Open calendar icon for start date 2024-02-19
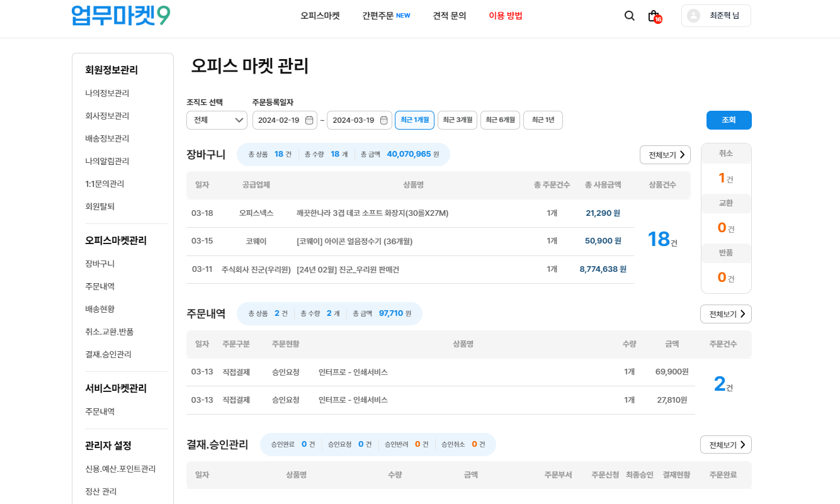The height and width of the screenshot is (504, 840). click(x=309, y=120)
